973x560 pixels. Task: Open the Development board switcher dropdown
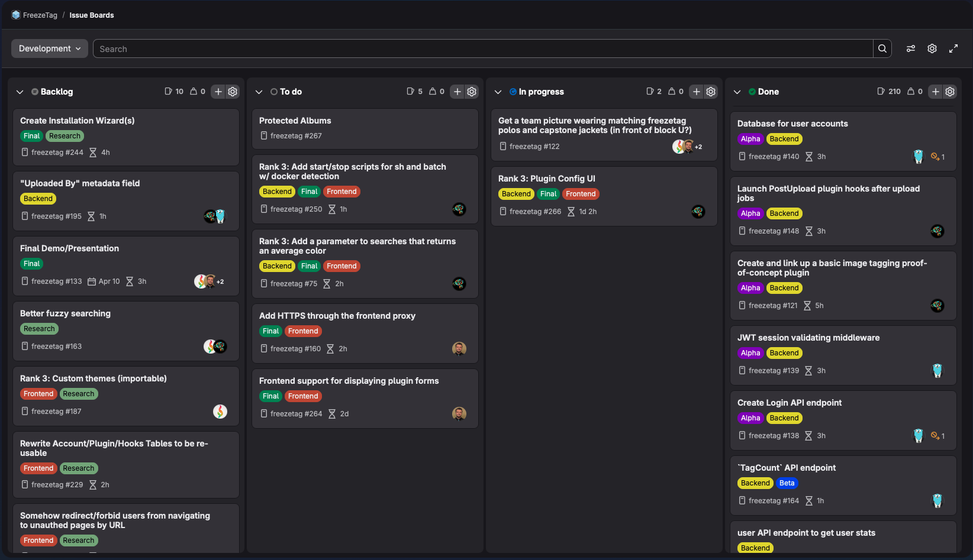pyautogui.click(x=49, y=48)
